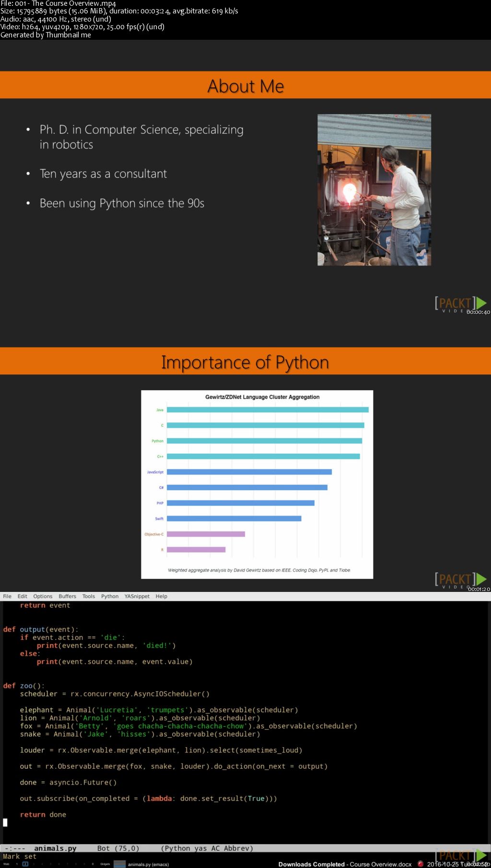Click the 'return done' line in code
The image size is (491, 868).
(43, 814)
